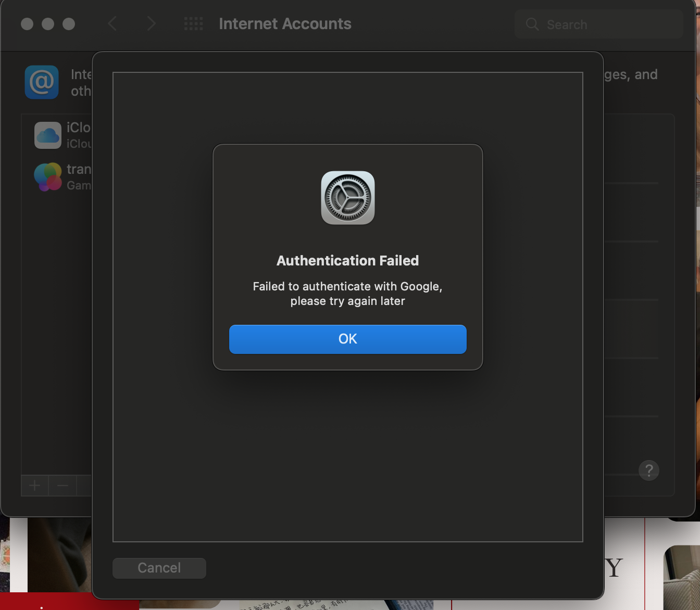Click the Internet Accounts @ icon
This screenshot has width=700, height=610.
(x=42, y=82)
